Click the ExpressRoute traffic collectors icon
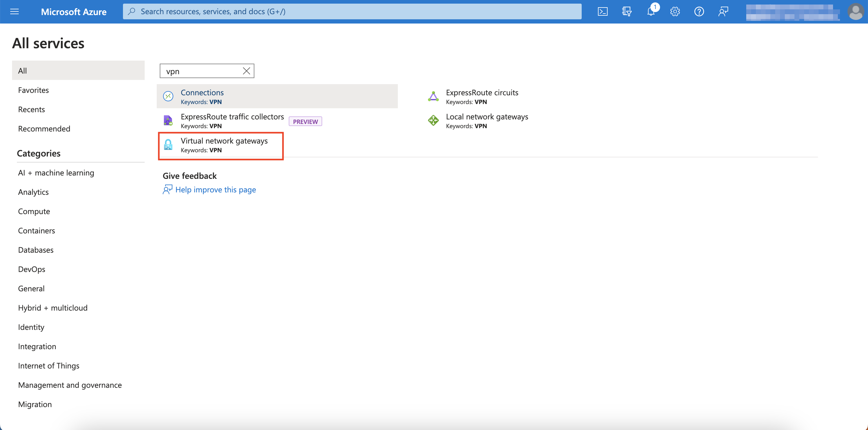Image resolution: width=868 pixels, height=430 pixels. (x=168, y=120)
